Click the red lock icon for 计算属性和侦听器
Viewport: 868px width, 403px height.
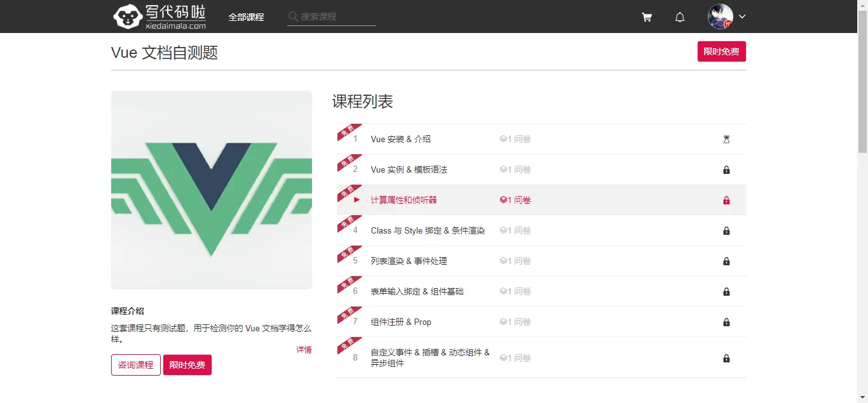coord(726,200)
